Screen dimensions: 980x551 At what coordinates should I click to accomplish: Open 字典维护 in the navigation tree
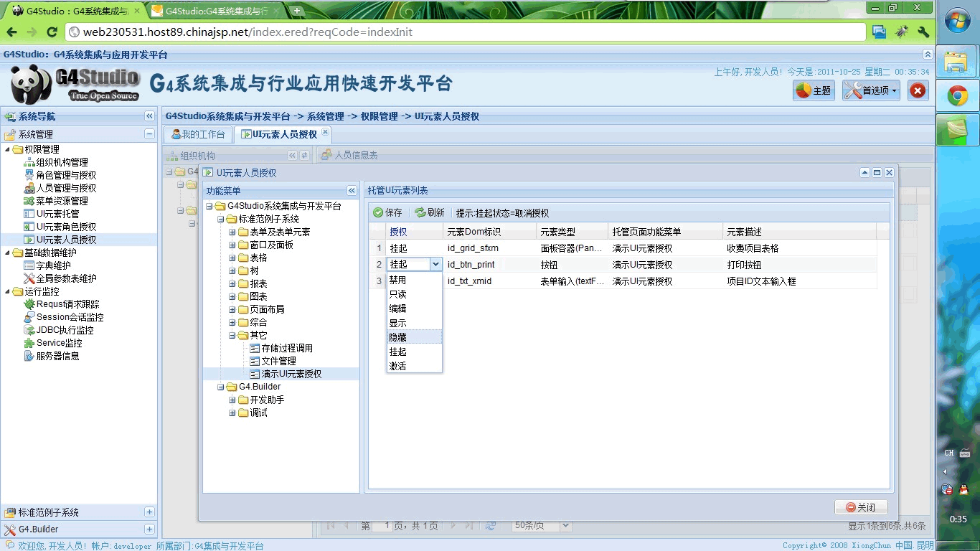[54, 265]
